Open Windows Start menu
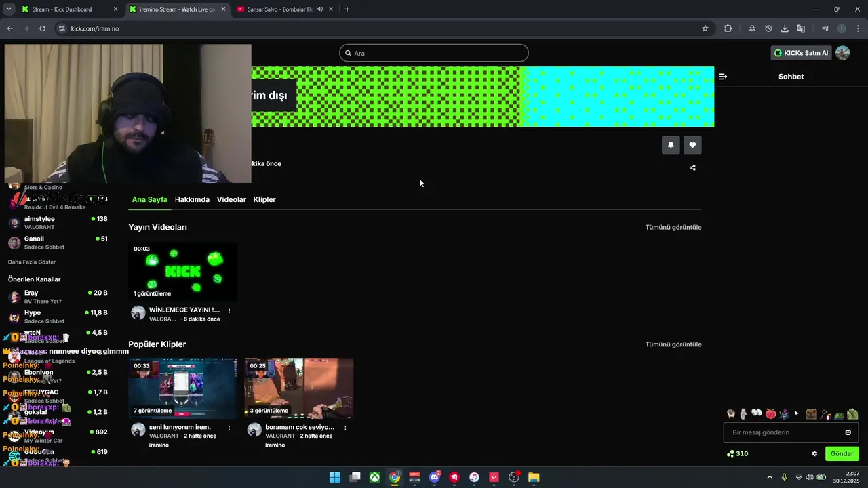The width and height of the screenshot is (868, 488). [335, 477]
